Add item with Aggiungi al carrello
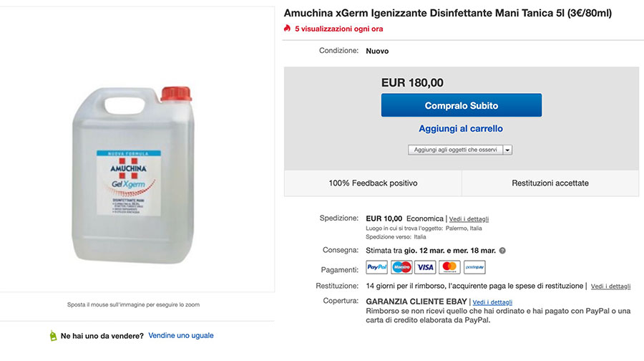644x361 pixels. pos(461,129)
